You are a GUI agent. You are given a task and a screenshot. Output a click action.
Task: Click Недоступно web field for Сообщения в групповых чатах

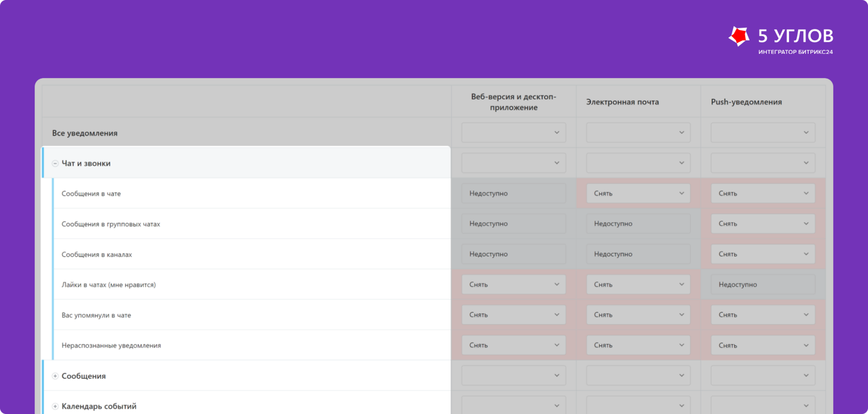click(x=514, y=224)
